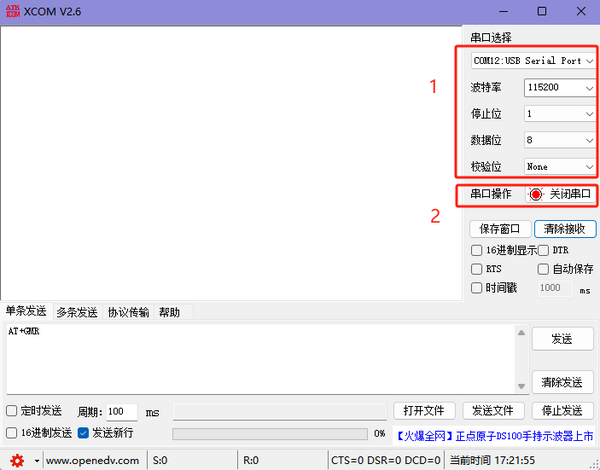Click the CTS=0 DSR=0 DCD=0 status text

coord(385,460)
